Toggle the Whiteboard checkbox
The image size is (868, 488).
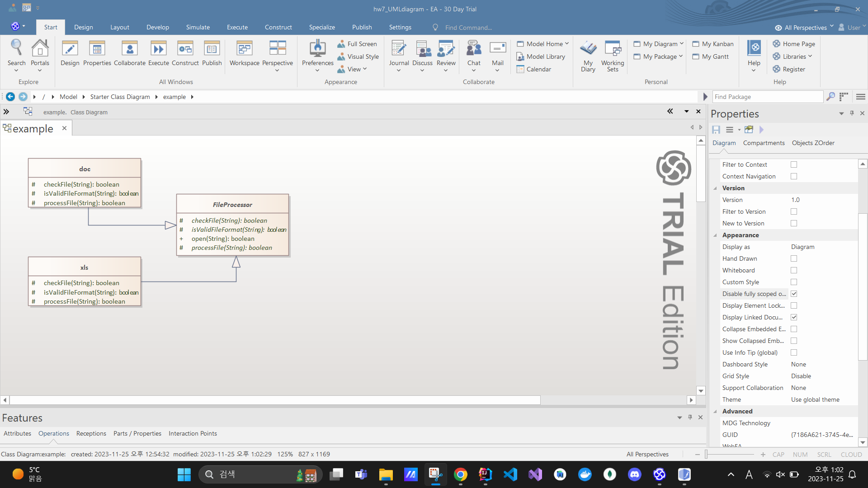click(794, 270)
